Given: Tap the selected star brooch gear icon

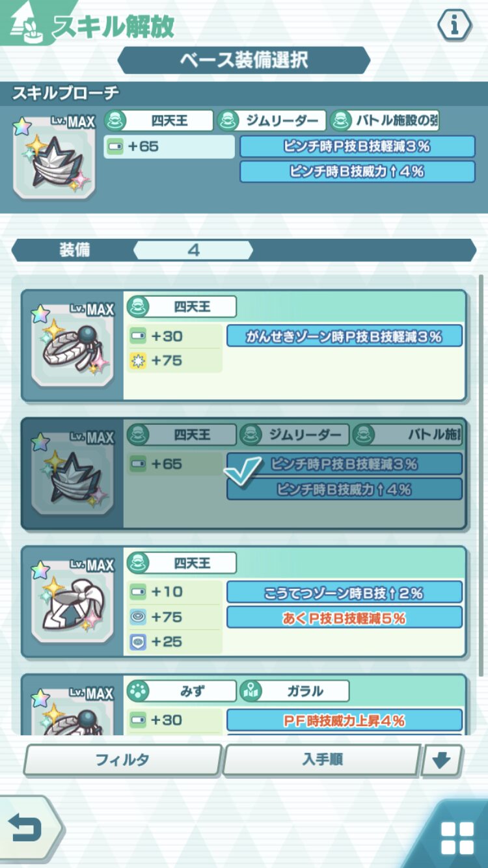Looking at the screenshot, I should tap(72, 473).
